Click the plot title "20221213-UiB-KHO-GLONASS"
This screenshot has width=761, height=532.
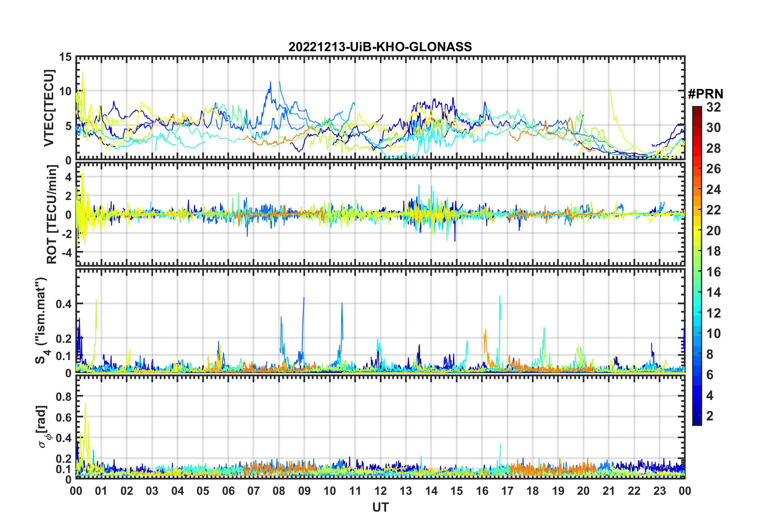pos(380,47)
